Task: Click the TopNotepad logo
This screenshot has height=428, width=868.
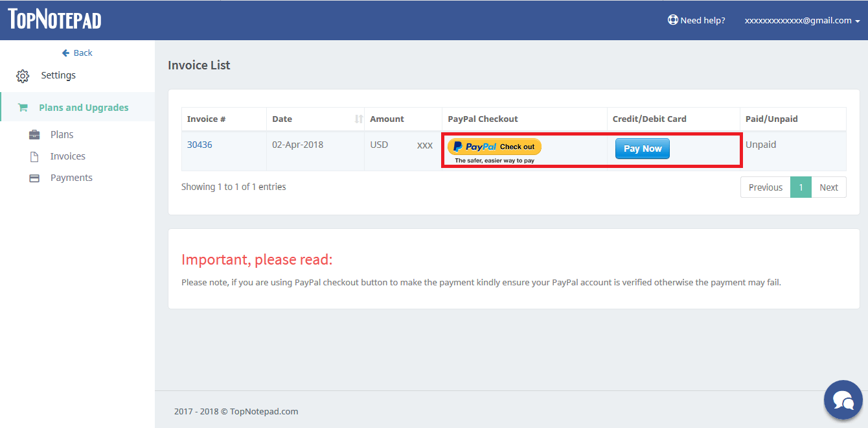Action: tap(55, 19)
